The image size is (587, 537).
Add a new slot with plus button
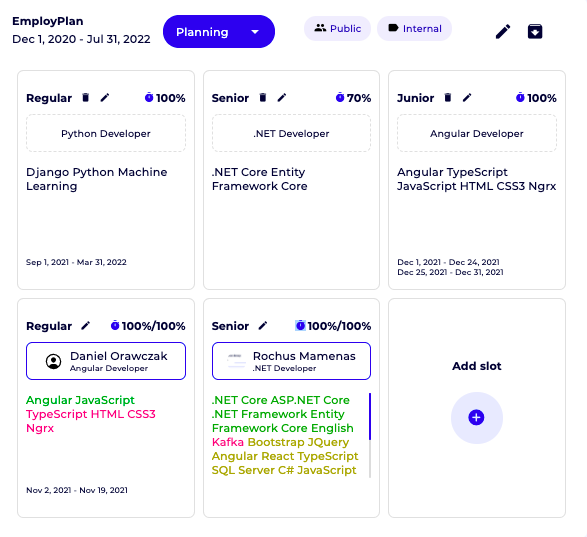pos(477,418)
